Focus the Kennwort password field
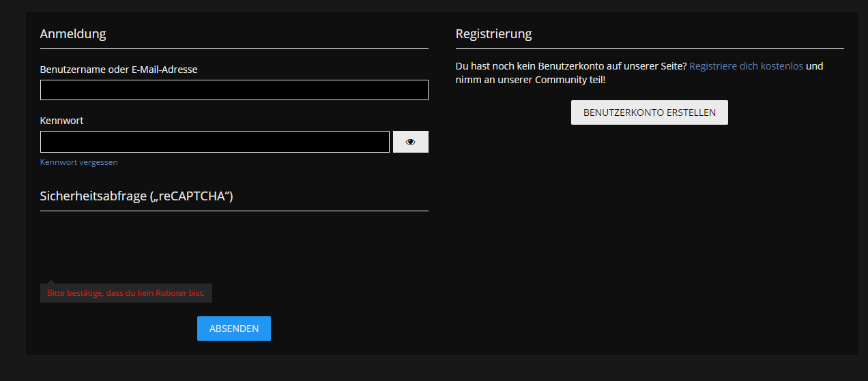 [215, 142]
